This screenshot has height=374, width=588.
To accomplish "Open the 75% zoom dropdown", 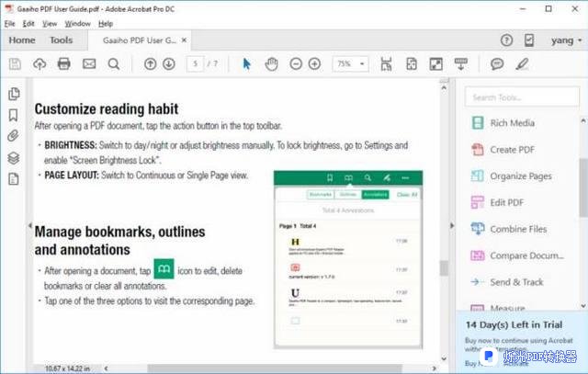I will pyautogui.click(x=350, y=64).
